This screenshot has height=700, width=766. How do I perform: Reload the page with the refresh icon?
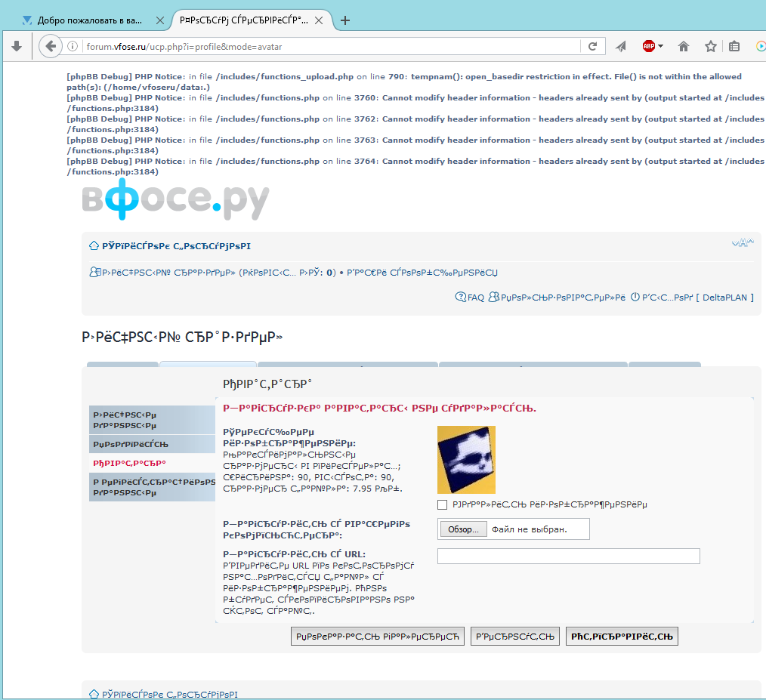click(x=593, y=46)
